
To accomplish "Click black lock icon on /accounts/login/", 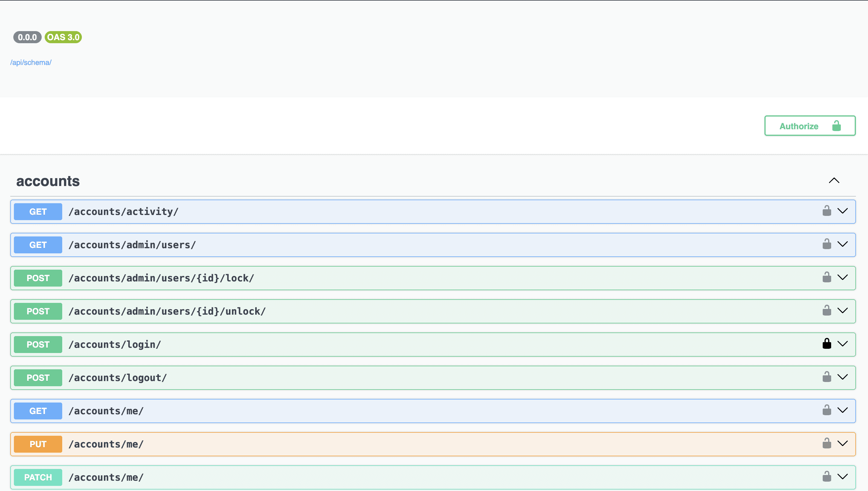I will (x=827, y=344).
